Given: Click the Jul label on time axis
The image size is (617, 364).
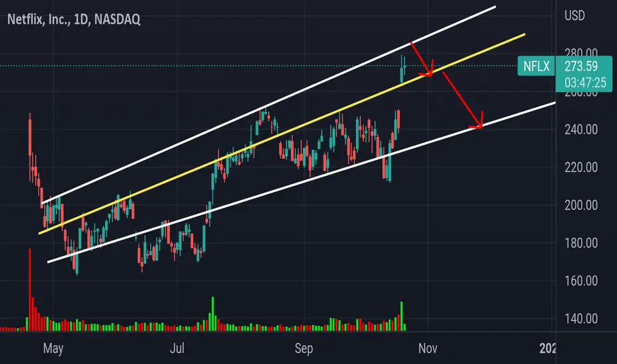Looking at the screenshot, I should (x=177, y=348).
